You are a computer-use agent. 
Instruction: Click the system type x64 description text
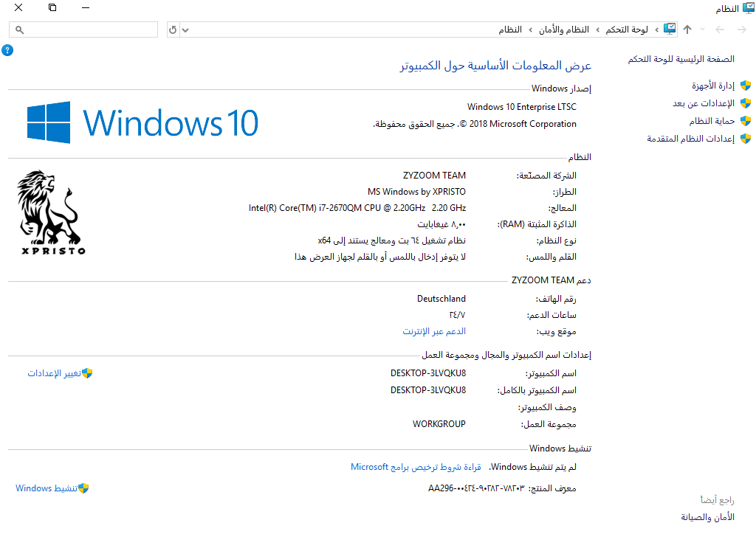391,240
